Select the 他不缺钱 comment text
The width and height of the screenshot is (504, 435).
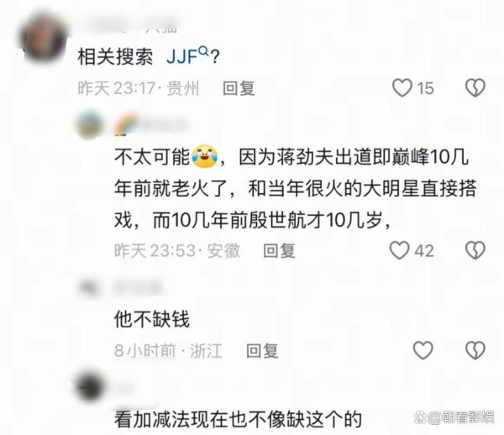[152, 319]
